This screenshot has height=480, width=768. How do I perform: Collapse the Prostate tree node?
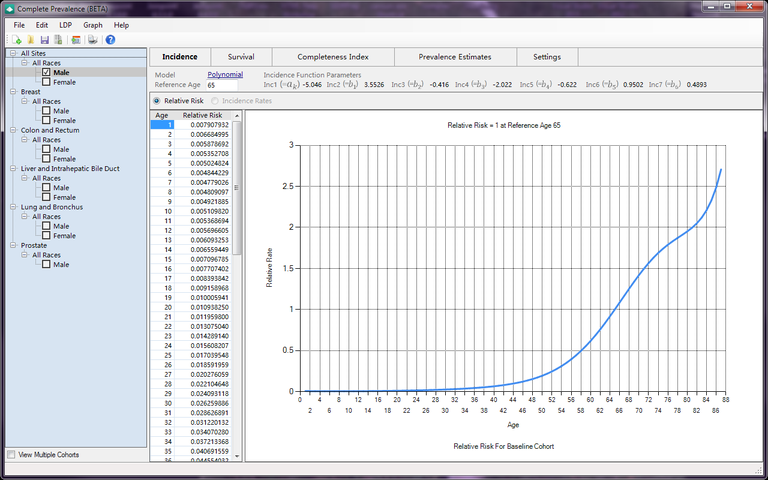(12, 245)
